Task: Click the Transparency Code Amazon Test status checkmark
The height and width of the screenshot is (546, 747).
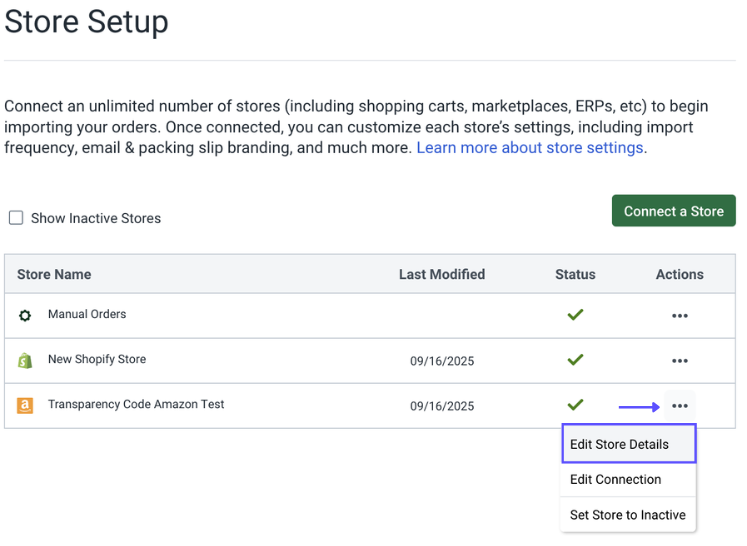Action: [575, 405]
